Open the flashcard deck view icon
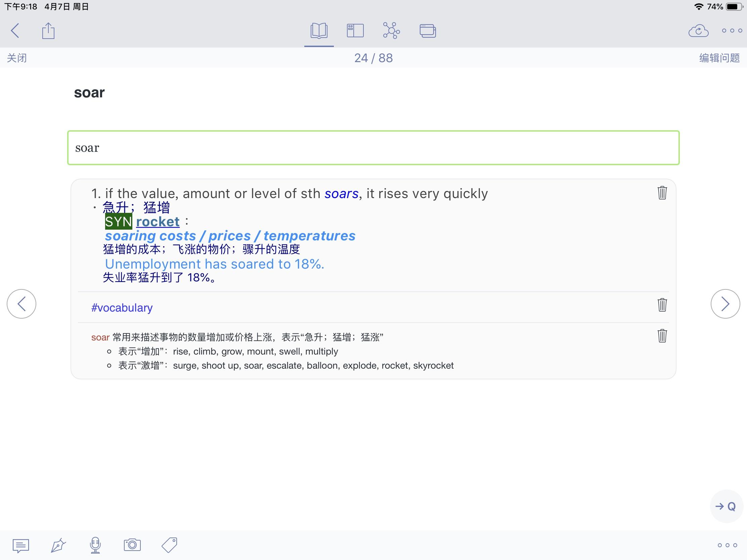The height and width of the screenshot is (560, 747). click(428, 31)
